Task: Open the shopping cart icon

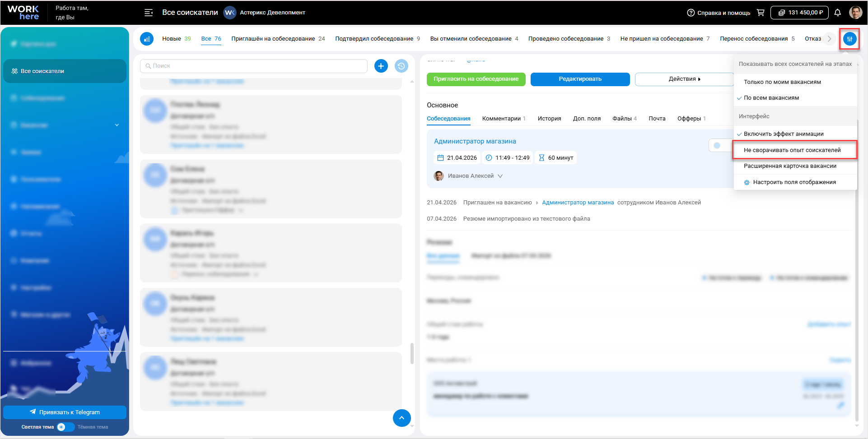Action: click(x=761, y=13)
